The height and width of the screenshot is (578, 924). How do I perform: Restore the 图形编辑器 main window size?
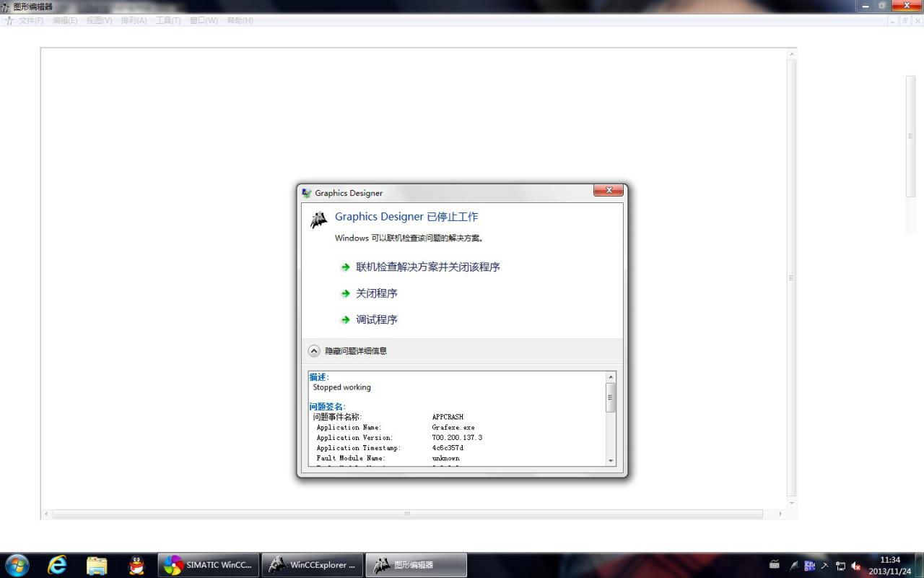click(x=882, y=6)
